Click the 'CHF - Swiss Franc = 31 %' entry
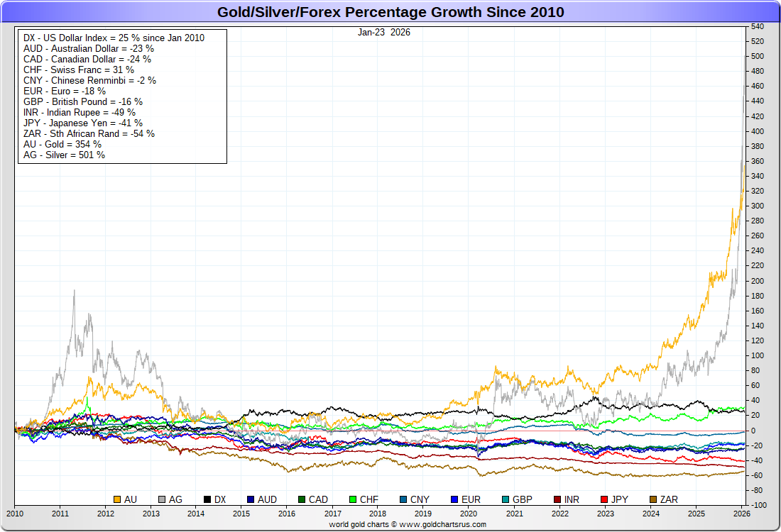 [78, 70]
